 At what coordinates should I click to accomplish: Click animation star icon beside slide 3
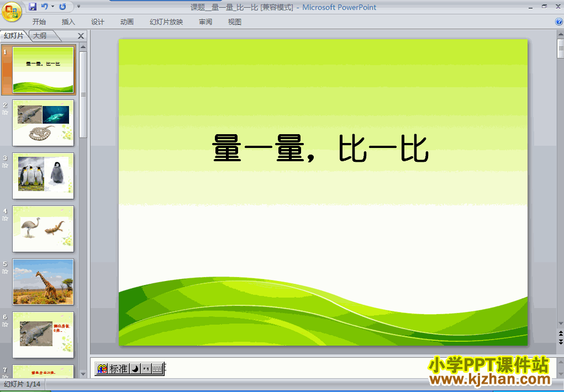point(5,166)
